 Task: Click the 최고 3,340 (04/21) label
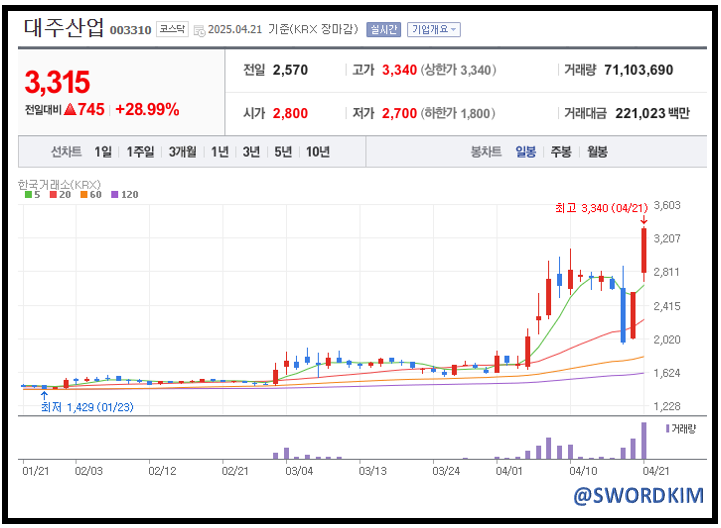(x=601, y=208)
